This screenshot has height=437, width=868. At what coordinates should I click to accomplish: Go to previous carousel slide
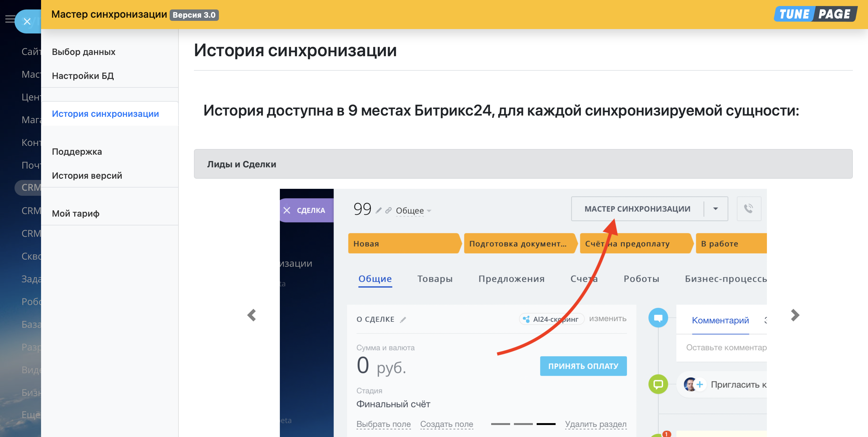pyautogui.click(x=252, y=315)
